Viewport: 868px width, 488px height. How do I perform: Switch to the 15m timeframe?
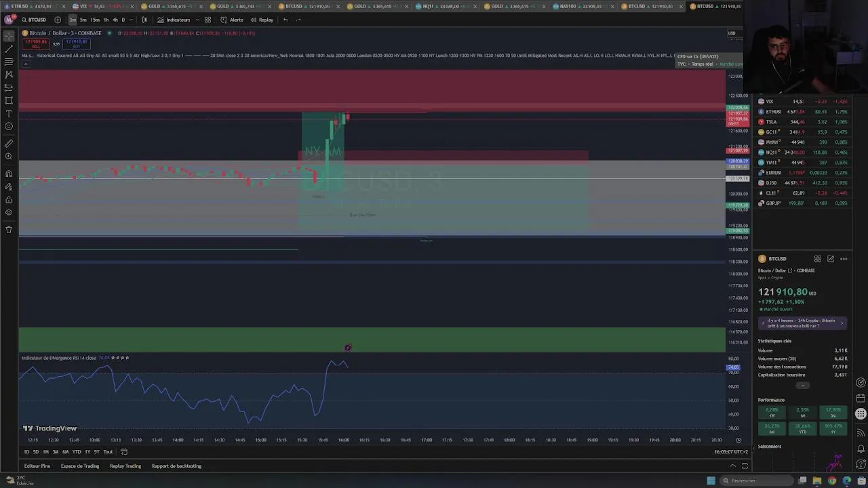[x=95, y=20]
